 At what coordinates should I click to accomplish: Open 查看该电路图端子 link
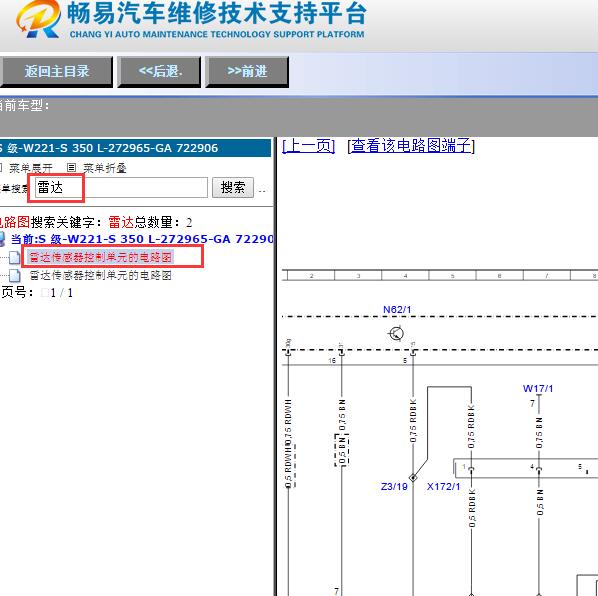tap(411, 146)
